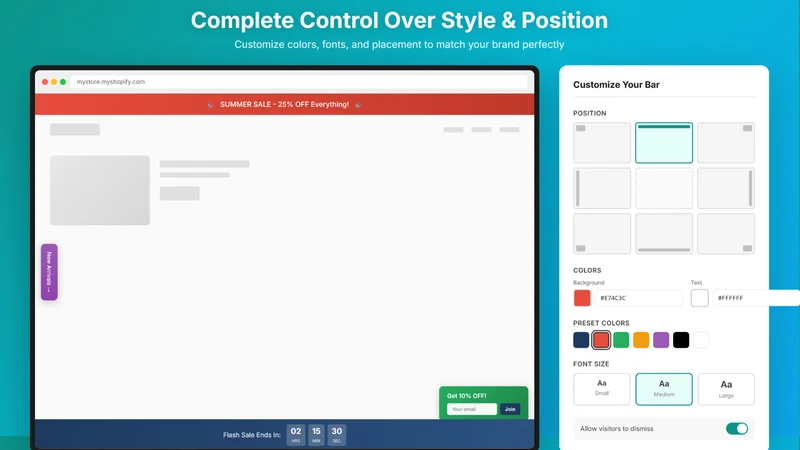Pick the purple preset color
800x450 pixels.
[661, 340]
